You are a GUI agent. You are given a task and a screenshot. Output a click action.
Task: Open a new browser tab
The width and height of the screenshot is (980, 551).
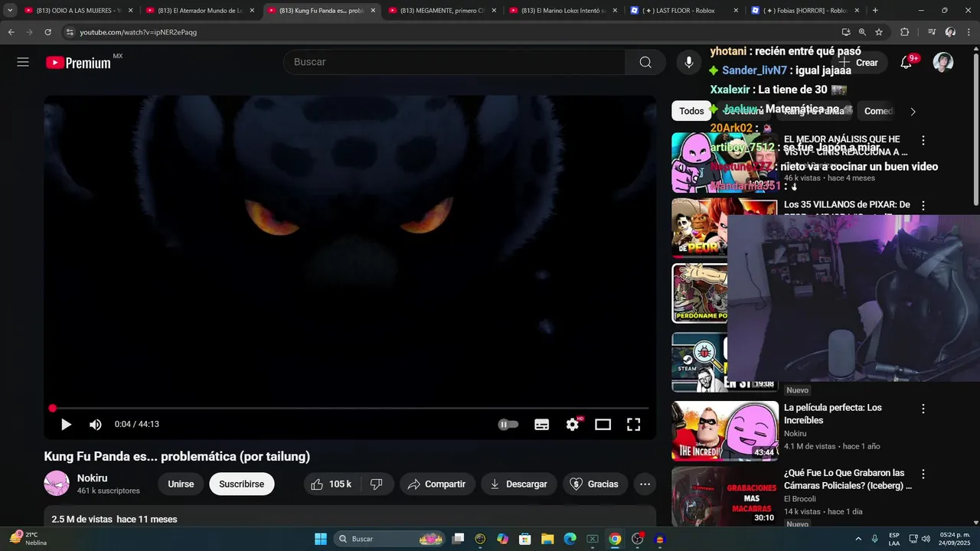pyautogui.click(x=875, y=11)
